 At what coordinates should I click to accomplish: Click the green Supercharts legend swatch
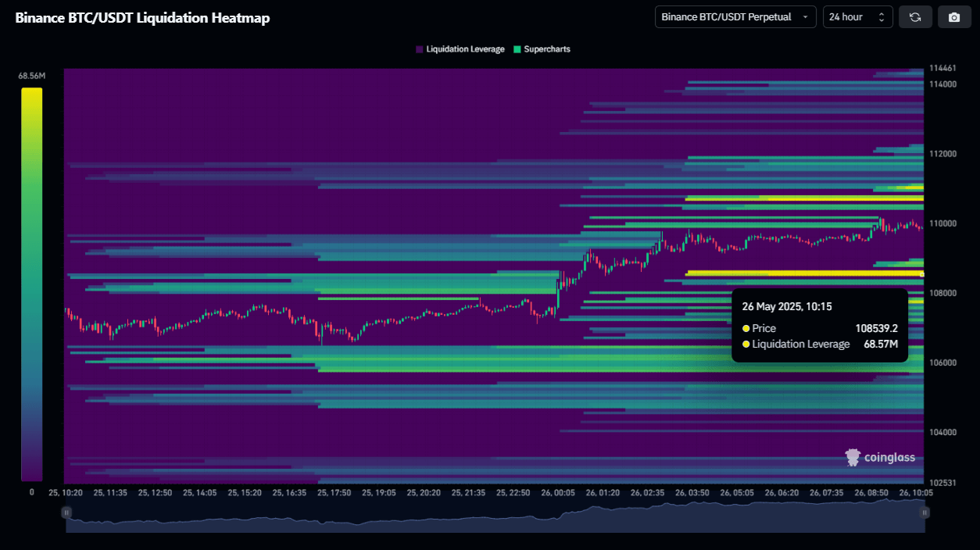click(517, 49)
